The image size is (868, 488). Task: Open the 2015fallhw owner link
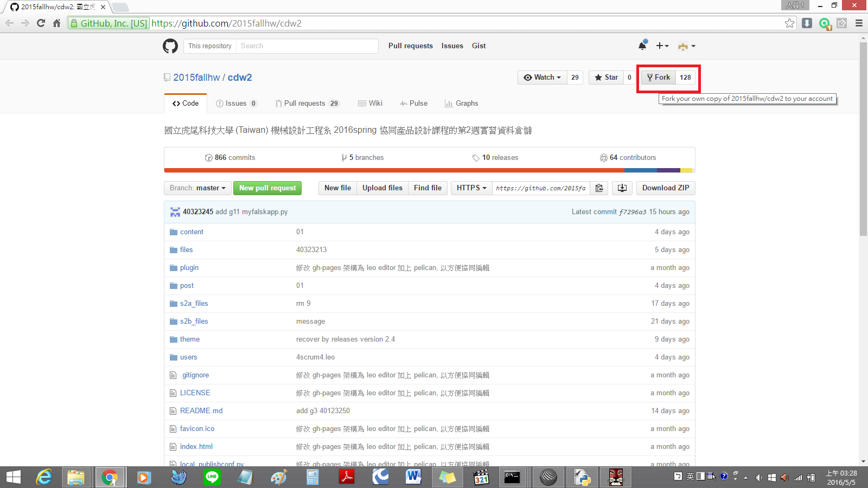(x=196, y=78)
